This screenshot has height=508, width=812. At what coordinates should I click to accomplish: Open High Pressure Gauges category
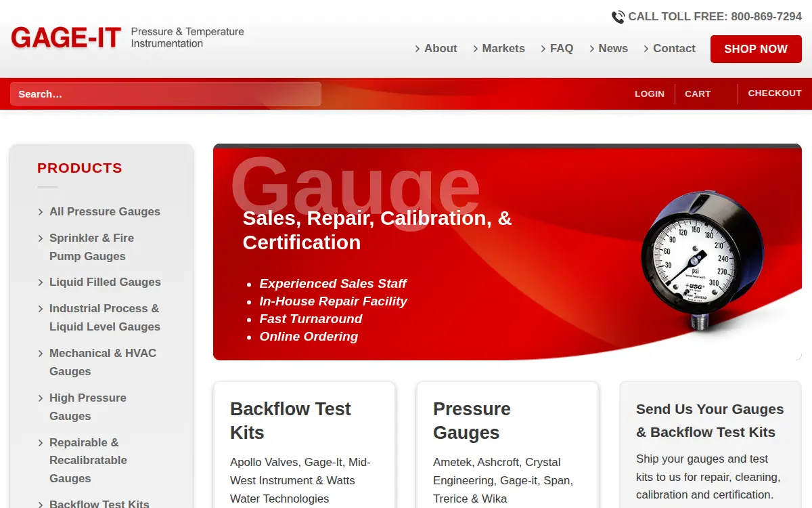pyautogui.click(x=88, y=407)
